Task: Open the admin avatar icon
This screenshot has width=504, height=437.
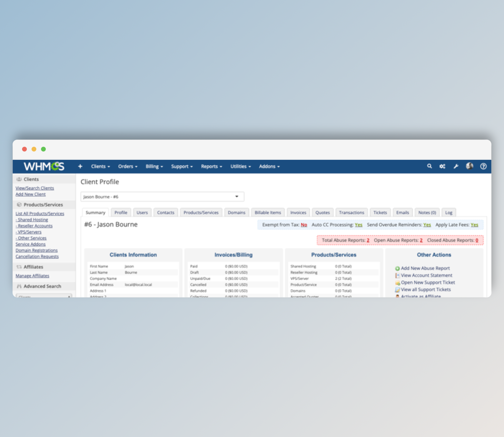Action: click(469, 166)
